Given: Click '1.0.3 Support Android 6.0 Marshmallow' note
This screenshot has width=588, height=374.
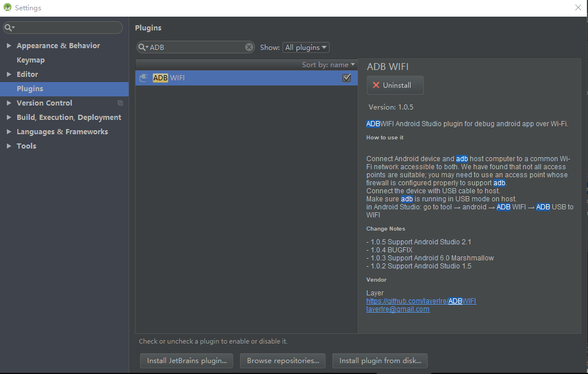Looking at the screenshot, I should coord(430,258).
